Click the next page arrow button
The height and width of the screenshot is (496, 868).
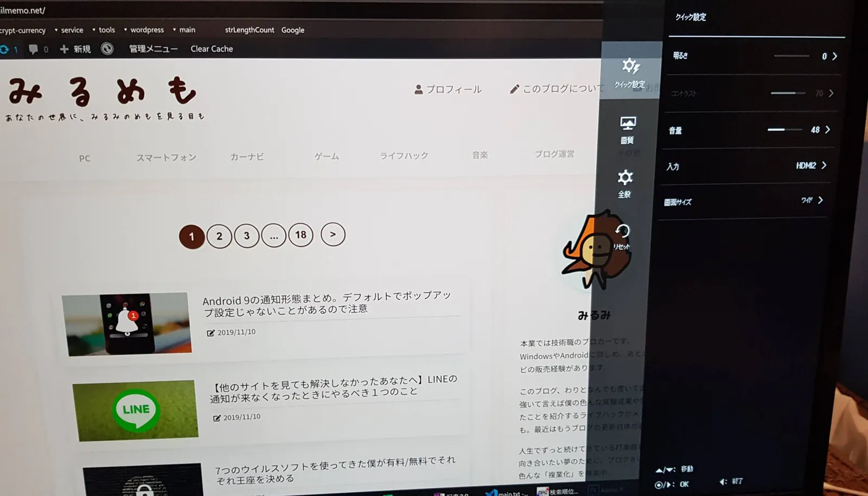(x=333, y=234)
